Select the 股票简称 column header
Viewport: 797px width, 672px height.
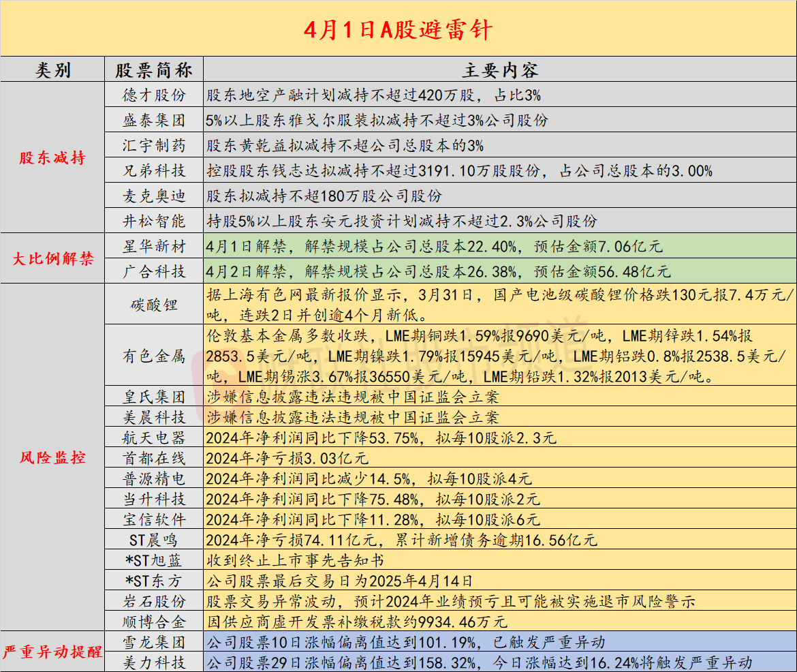coord(154,70)
